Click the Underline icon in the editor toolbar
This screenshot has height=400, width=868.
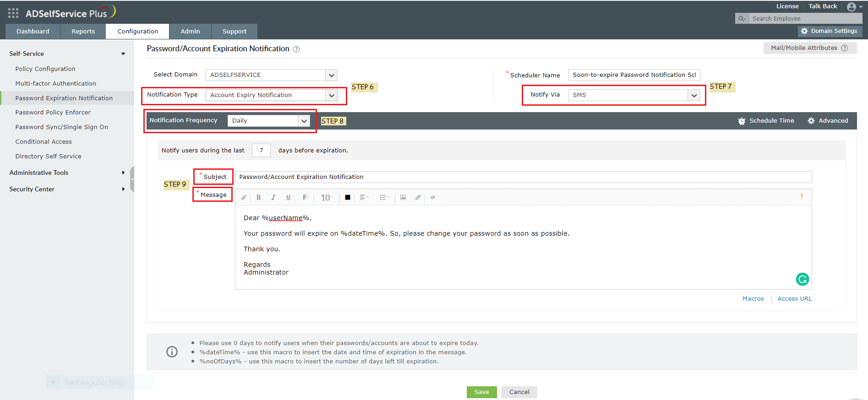click(x=288, y=197)
